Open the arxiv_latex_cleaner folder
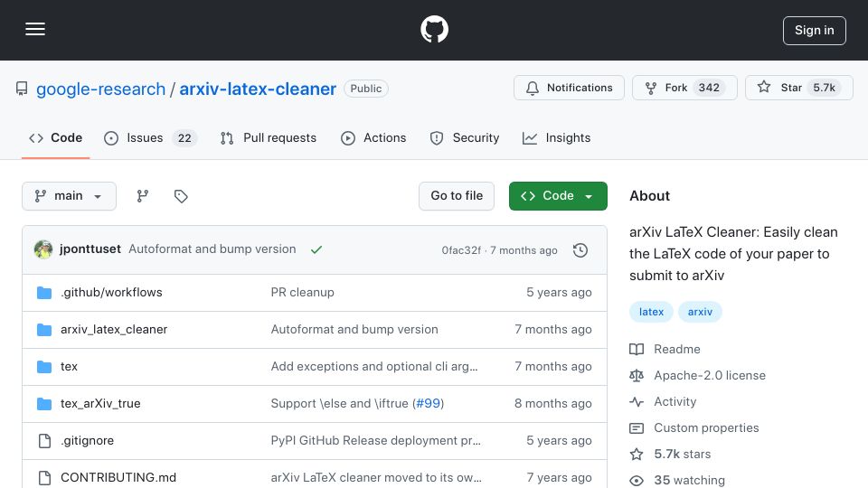 (x=114, y=329)
